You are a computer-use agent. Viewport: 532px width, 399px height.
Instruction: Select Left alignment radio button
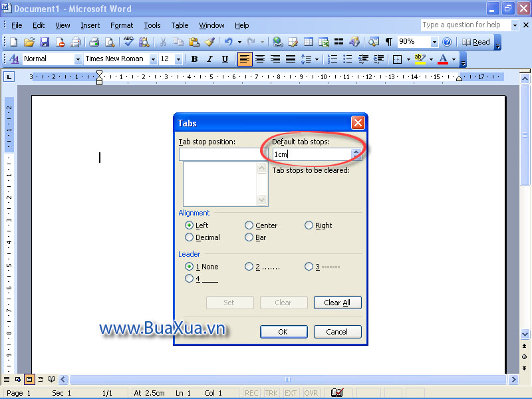click(189, 225)
